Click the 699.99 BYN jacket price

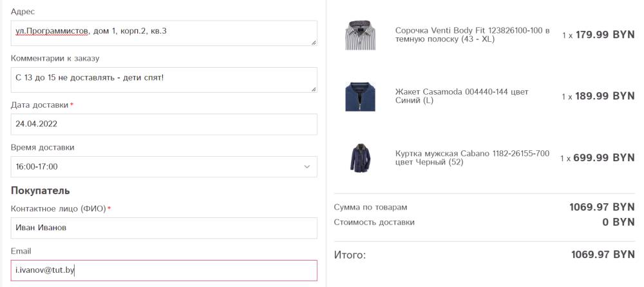click(604, 158)
